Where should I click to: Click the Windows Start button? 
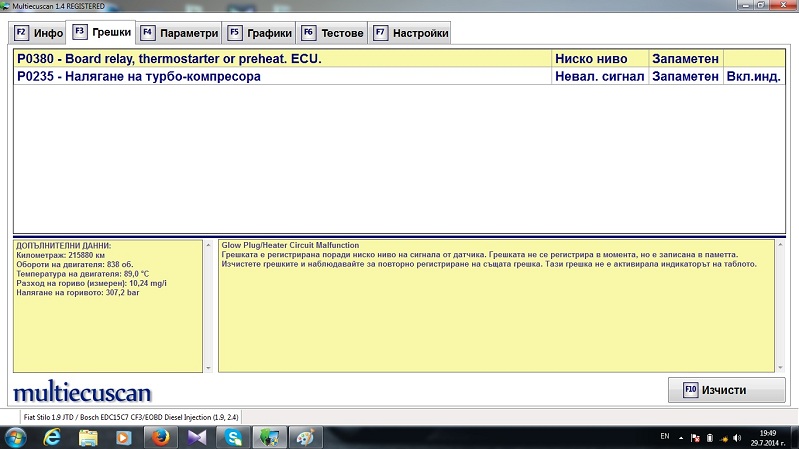[16, 437]
